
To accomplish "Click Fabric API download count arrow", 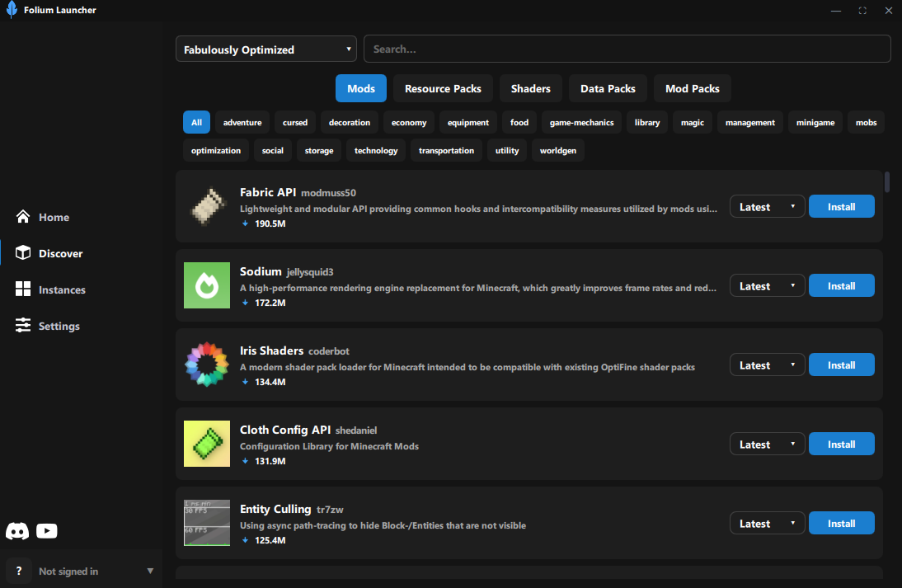I will pyautogui.click(x=245, y=223).
